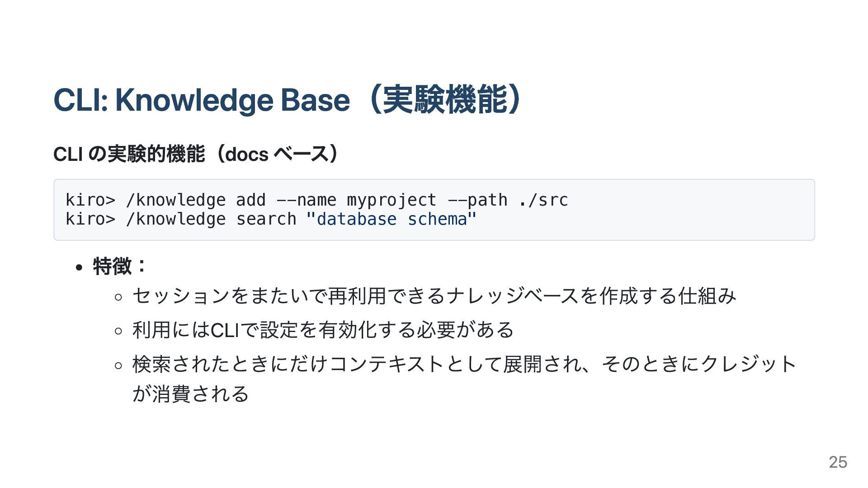Click "--path ./src" in the code block
The image size is (868, 488).
508,200
